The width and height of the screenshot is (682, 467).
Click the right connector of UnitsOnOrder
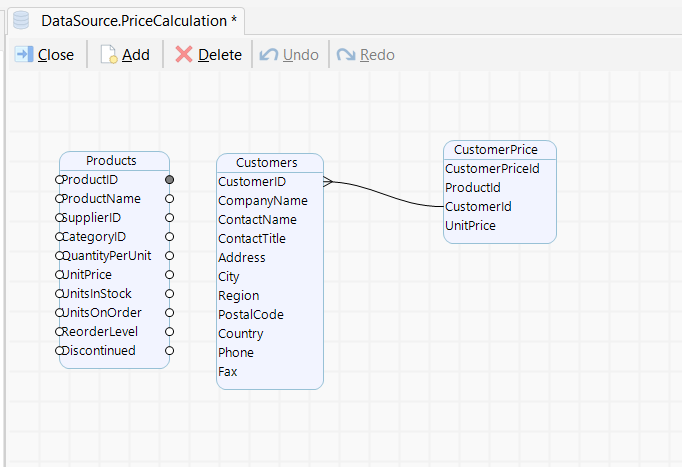tap(170, 313)
